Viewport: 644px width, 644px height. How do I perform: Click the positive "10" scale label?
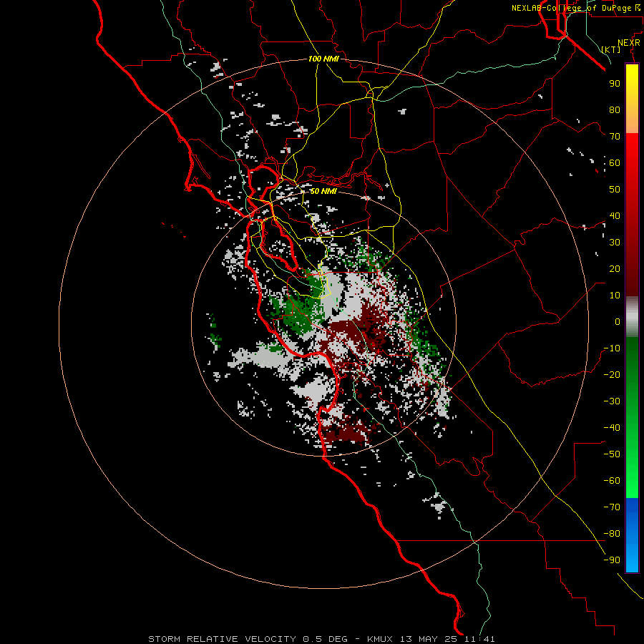(x=615, y=296)
